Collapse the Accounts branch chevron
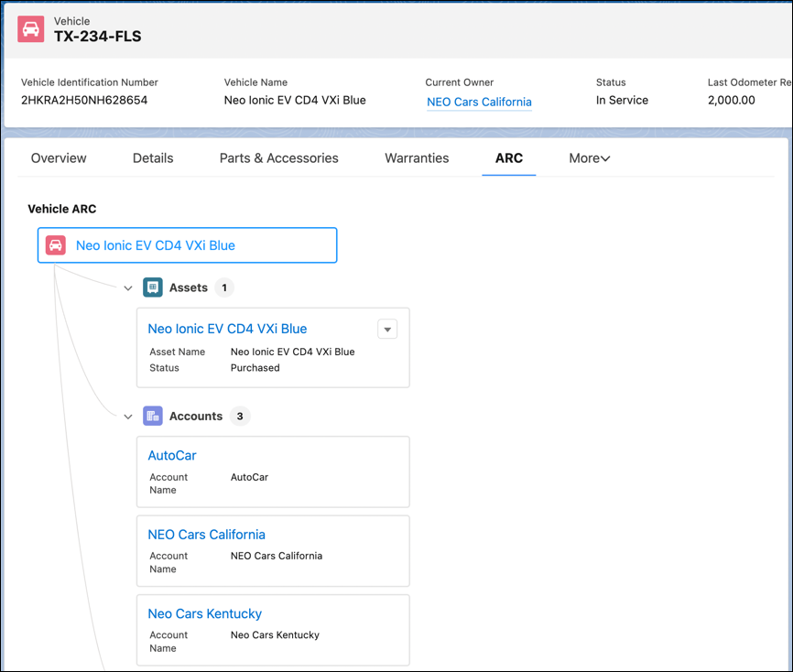The image size is (793, 672). [x=128, y=416]
